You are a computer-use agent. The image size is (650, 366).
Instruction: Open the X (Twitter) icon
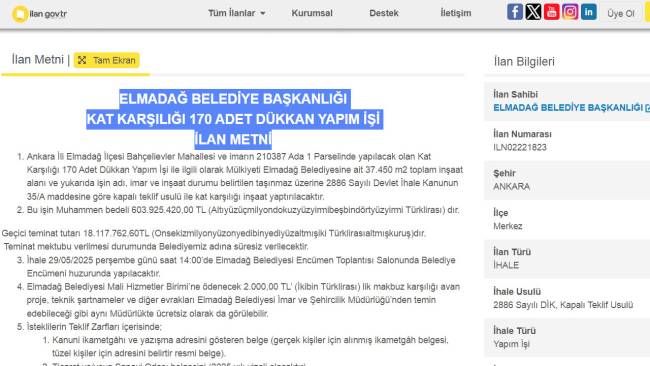tap(533, 12)
